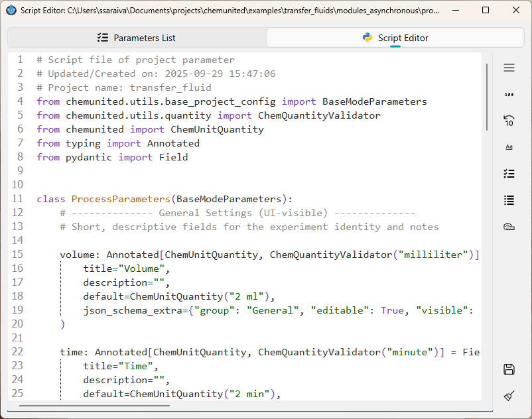Click 'volume:' at start of line 15
This screenshot has height=419, width=532.
pos(80,255)
